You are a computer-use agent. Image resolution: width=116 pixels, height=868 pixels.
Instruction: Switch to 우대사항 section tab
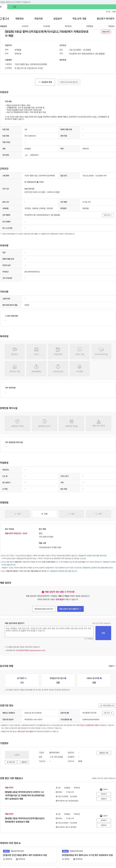tap(47, 26)
